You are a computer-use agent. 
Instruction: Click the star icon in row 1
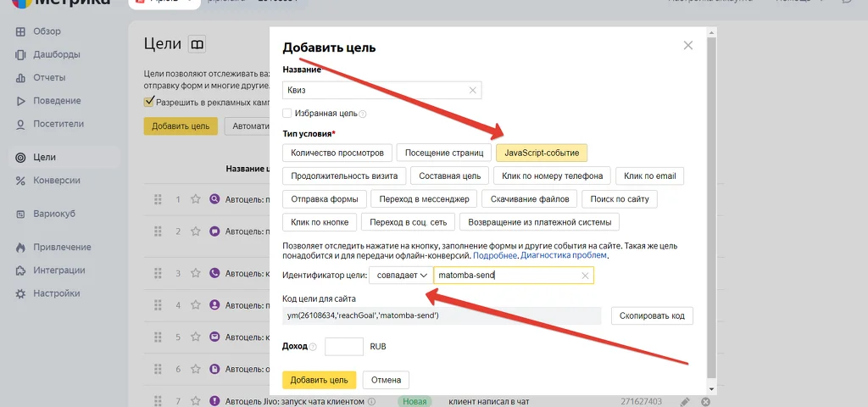(196, 199)
